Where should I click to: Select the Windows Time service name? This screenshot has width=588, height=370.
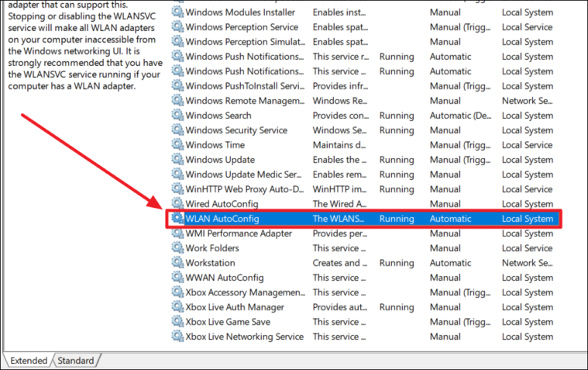(215, 145)
